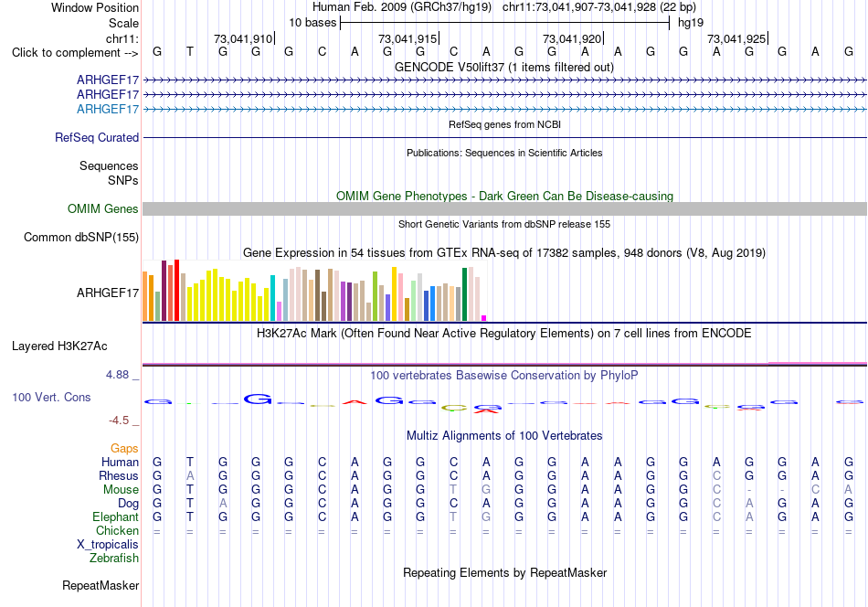Viewport: 868px width, 607px height.
Task: Click the GTEx Gene Expression track title
Action: 504,253
